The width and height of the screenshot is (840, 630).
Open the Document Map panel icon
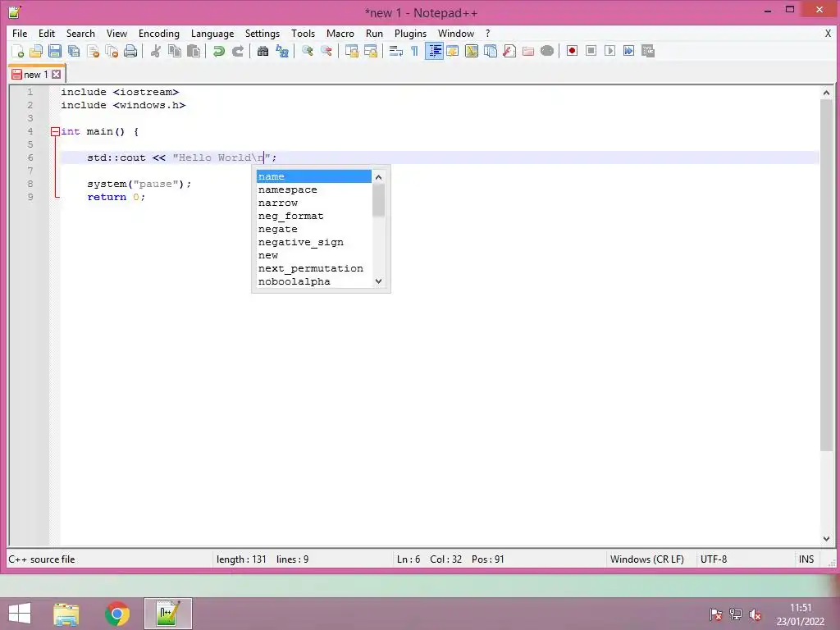472,51
